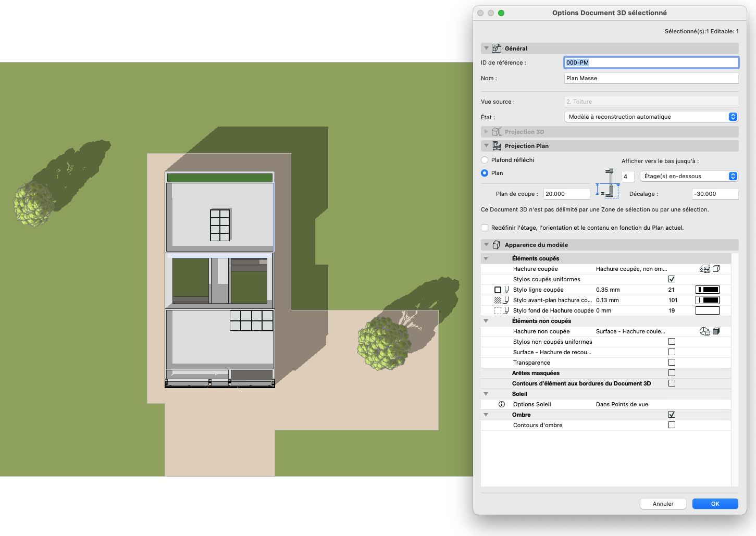Uncheck Stylos coupés uniformes checkbox
The image size is (756, 536).
(x=672, y=279)
